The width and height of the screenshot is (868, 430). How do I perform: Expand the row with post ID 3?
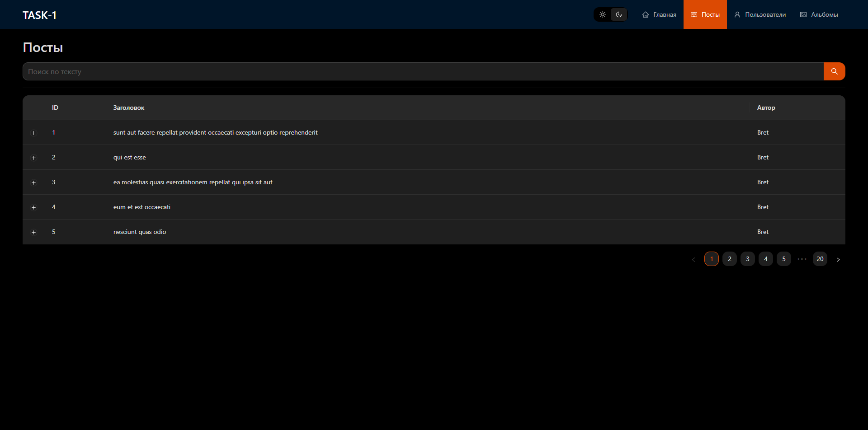point(33,182)
